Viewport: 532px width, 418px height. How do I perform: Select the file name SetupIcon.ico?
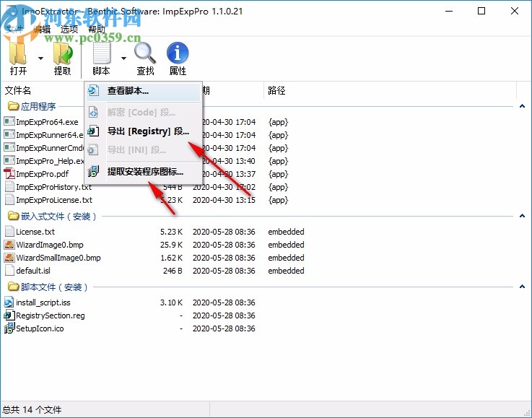40,328
